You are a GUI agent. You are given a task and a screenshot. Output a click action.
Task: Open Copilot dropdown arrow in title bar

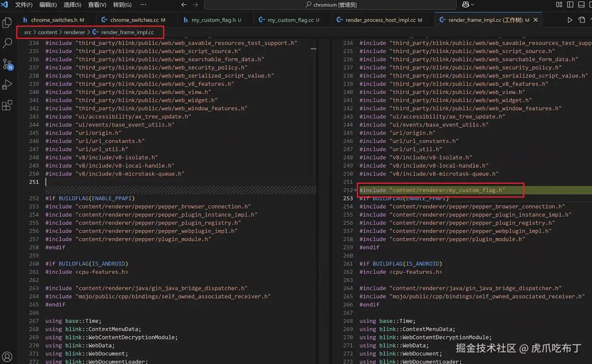472,5
